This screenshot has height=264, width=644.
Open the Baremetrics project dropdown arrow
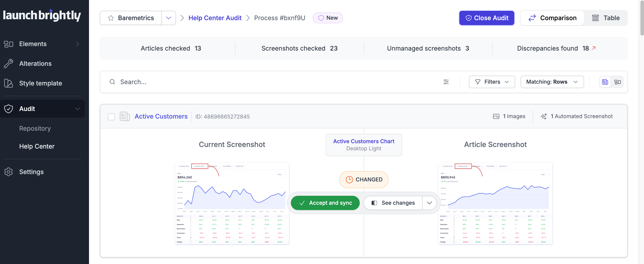pos(169,18)
